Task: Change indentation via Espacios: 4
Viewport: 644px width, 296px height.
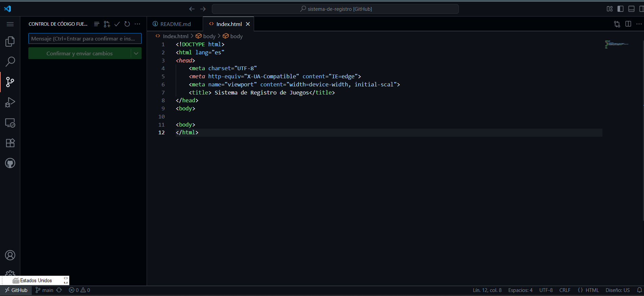Action: pyautogui.click(x=520, y=290)
